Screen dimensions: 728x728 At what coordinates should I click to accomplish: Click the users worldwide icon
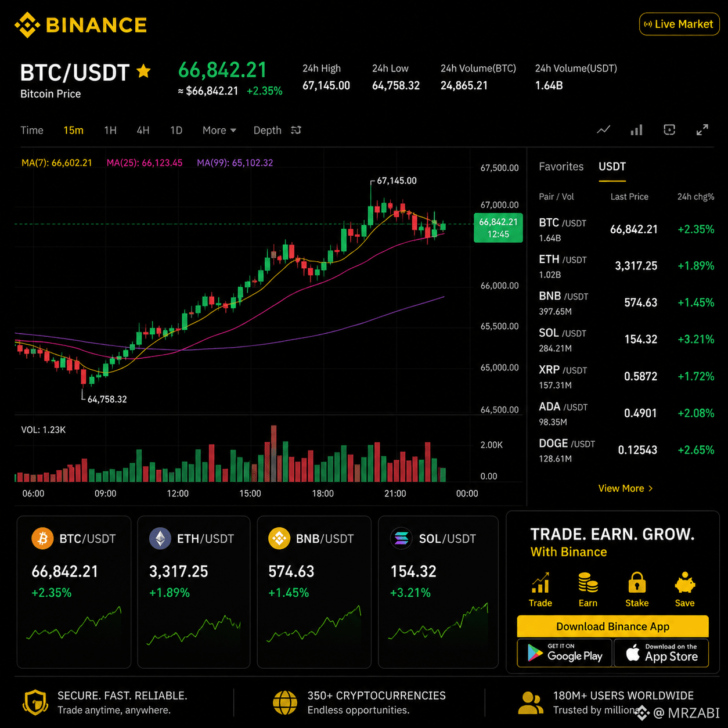(530, 702)
